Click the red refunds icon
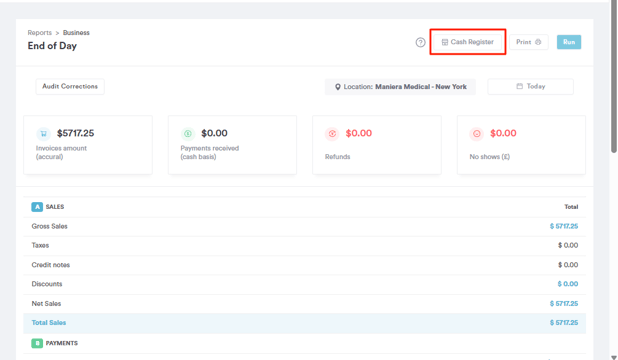Viewport: 618px width, 360px height. point(332,134)
